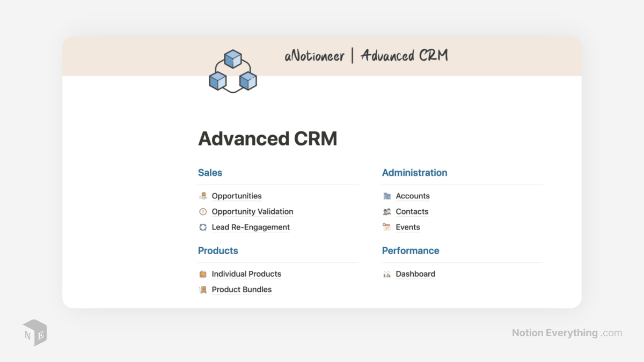This screenshot has height=362, width=644.
Task: Click the Sales section heading
Action: [x=210, y=172]
